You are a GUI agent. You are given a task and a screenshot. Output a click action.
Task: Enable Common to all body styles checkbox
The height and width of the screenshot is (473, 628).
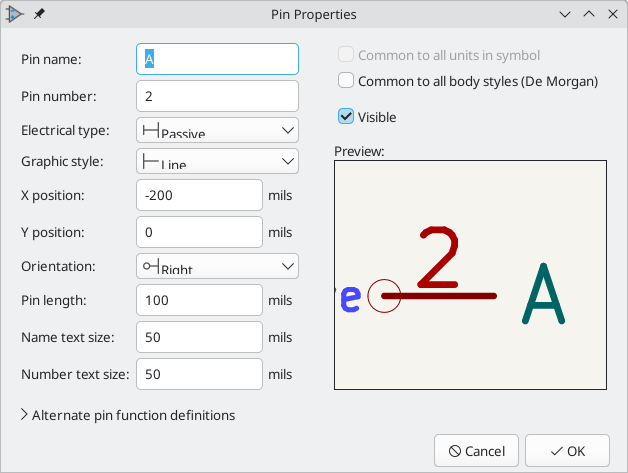pos(346,81)
